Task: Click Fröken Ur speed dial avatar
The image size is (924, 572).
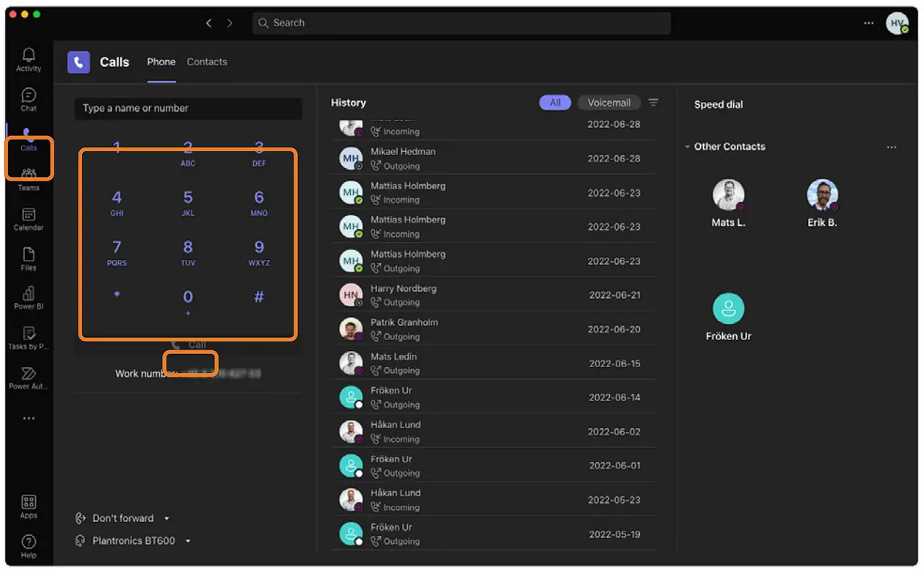Action: click(x=729, y=309)
